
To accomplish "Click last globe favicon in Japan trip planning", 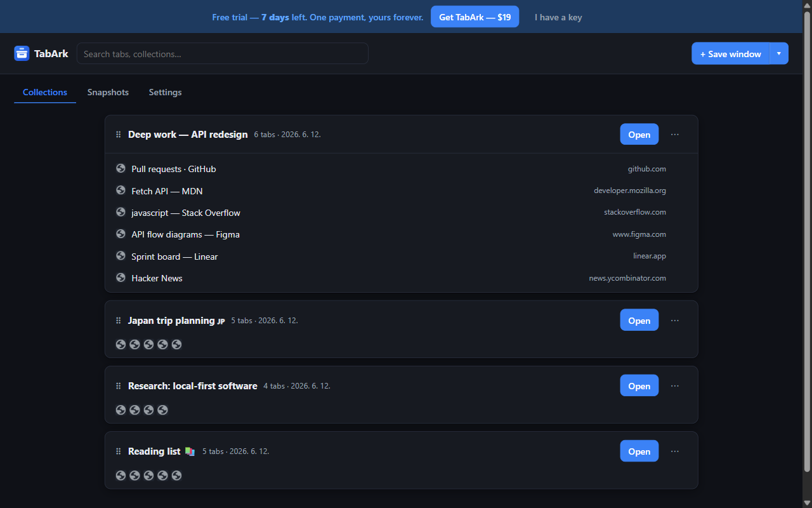I will point(176,344).
